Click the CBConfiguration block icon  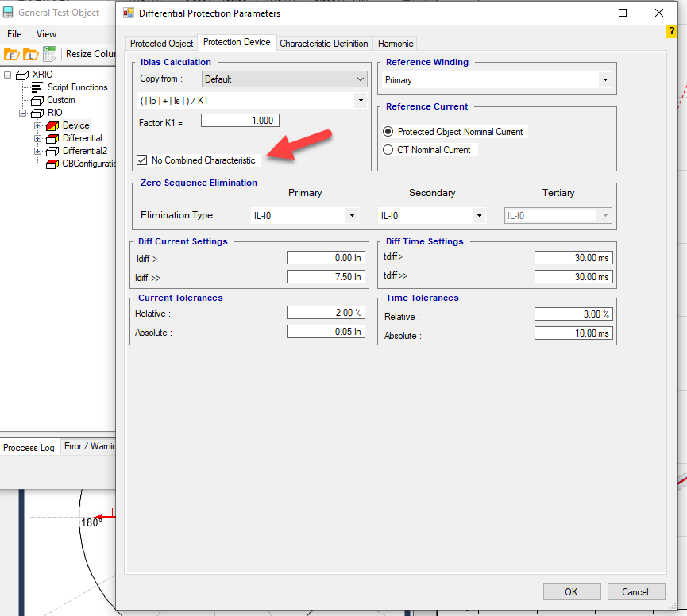coord(52,164)
